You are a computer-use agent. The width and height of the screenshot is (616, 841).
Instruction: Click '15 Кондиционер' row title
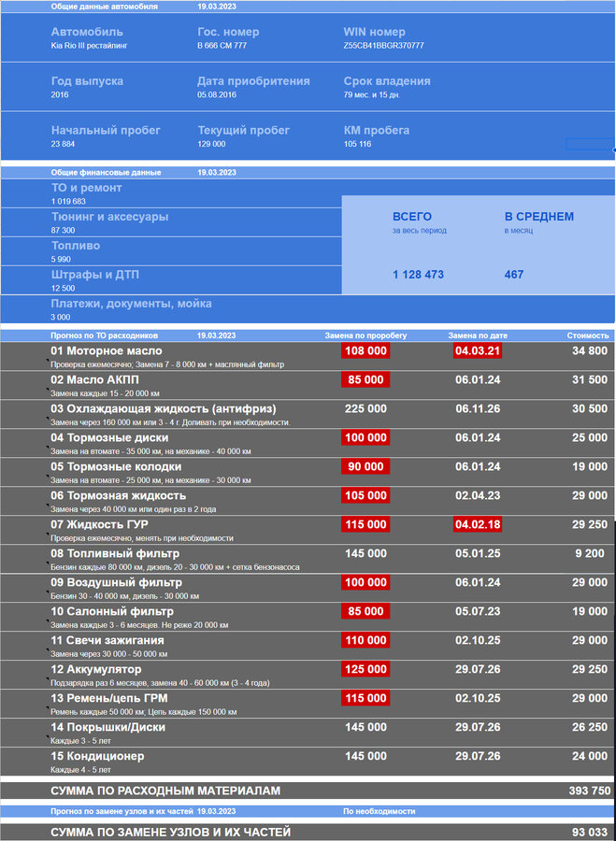coord(97,756)
